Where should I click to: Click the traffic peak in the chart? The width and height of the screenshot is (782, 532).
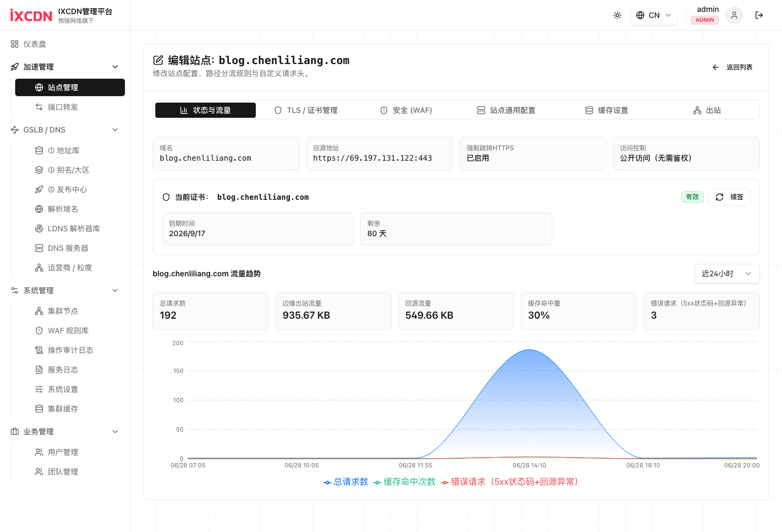[529, 351]
